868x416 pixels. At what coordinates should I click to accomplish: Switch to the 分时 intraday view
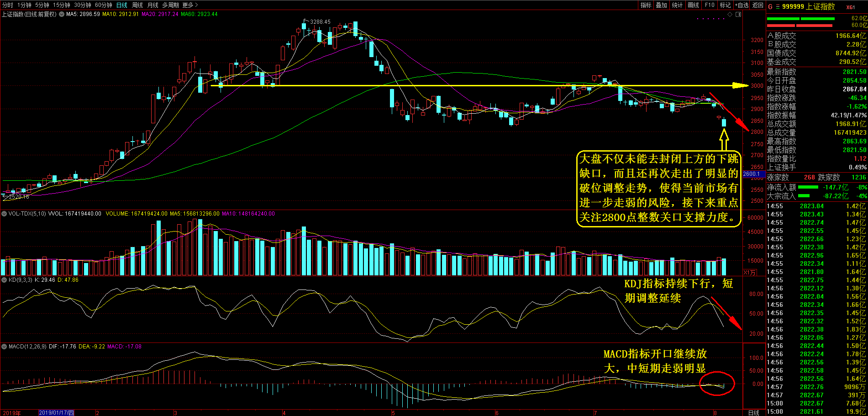tap(8, 5)
